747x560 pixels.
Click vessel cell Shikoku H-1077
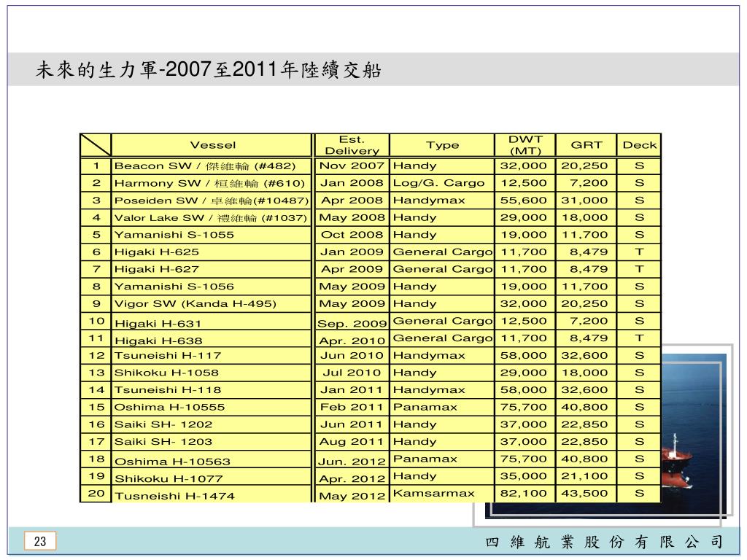click(x=212, y=476)
